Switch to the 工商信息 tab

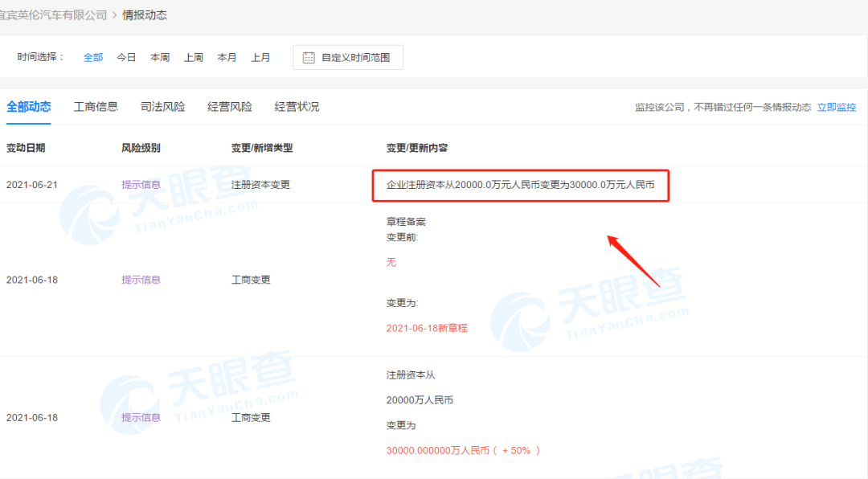[96, 105]
